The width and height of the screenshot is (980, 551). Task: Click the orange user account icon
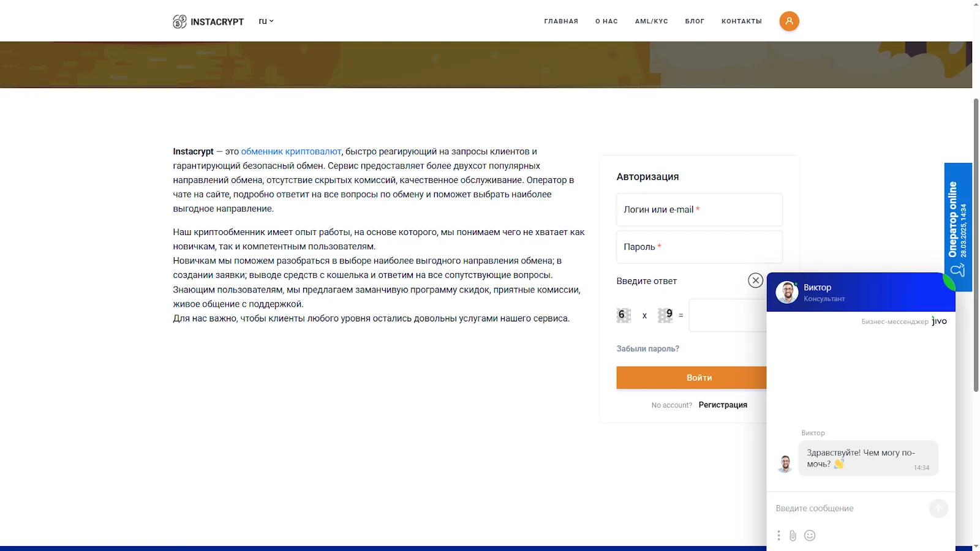[x=789, y=21]
